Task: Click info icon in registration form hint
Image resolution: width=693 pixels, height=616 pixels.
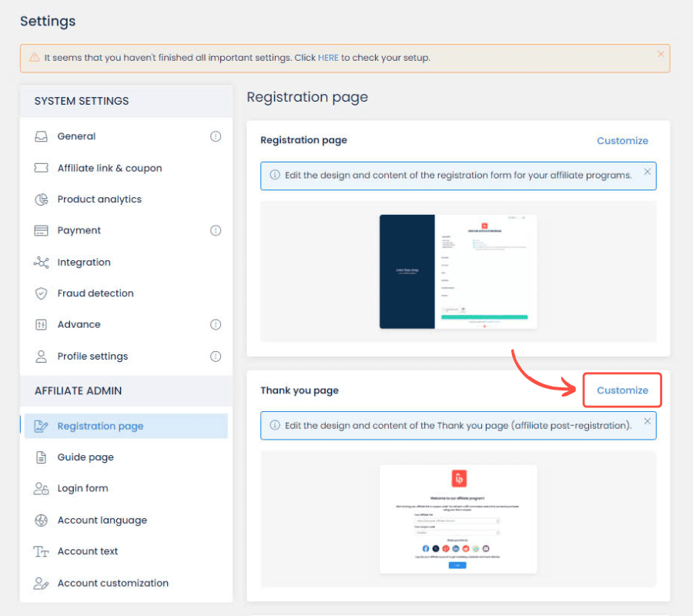Action: coord(275,175)
